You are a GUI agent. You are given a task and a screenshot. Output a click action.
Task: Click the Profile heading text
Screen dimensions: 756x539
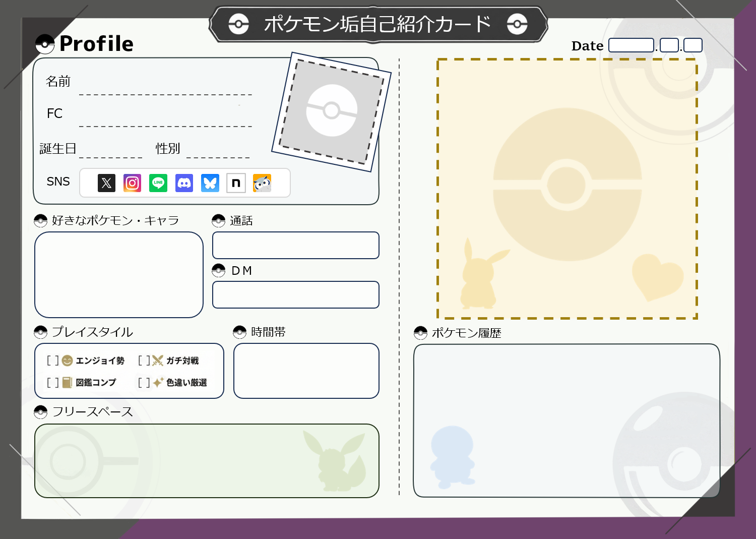96,44
